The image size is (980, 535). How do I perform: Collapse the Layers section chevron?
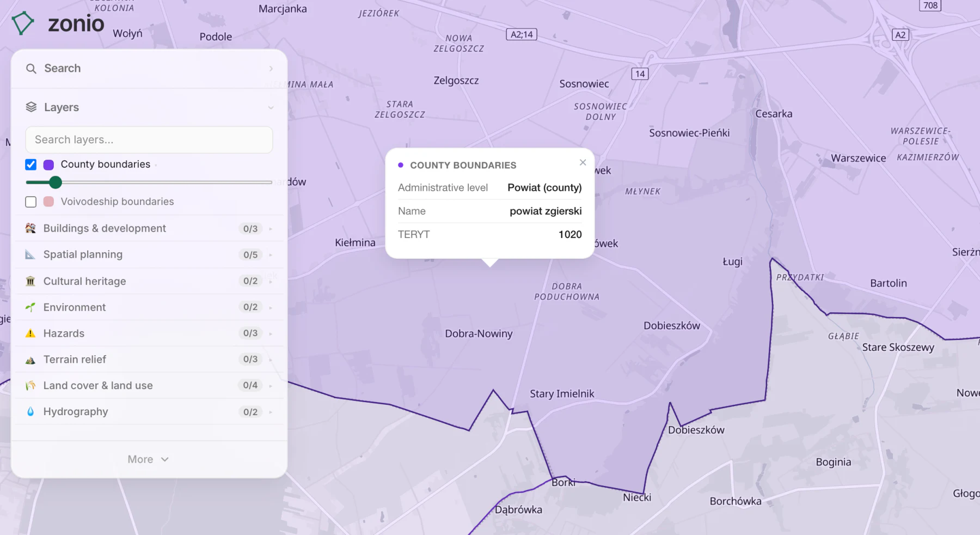[271, 108]
